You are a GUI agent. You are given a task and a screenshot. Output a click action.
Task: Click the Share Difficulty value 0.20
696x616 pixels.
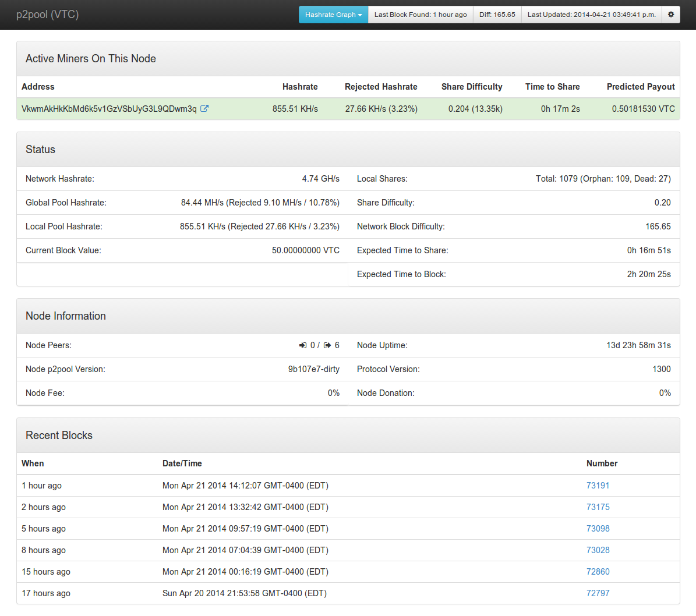click(662, 203)
